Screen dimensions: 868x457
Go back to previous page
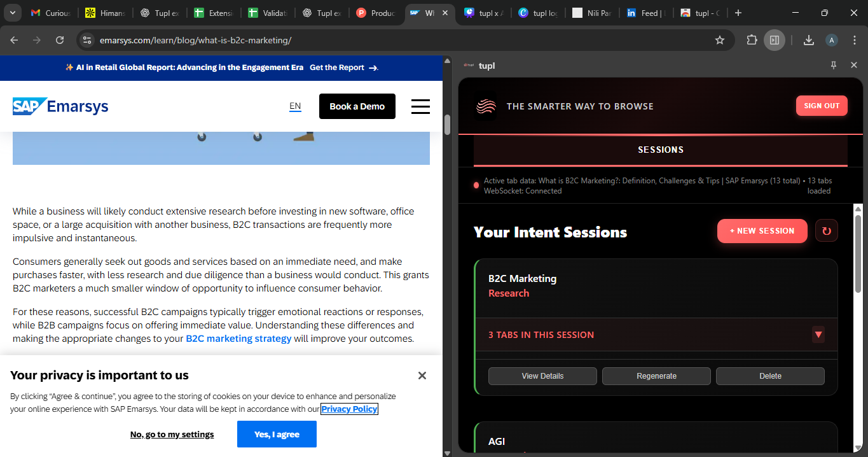point(15,40)
